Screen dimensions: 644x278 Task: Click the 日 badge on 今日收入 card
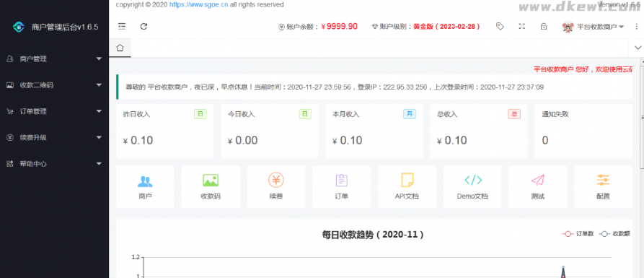305,114
